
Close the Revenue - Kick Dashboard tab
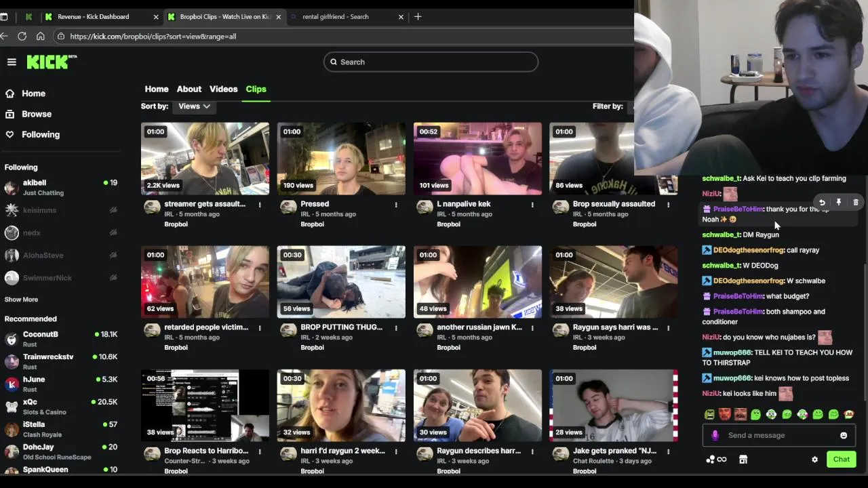[x=156, y=17]
